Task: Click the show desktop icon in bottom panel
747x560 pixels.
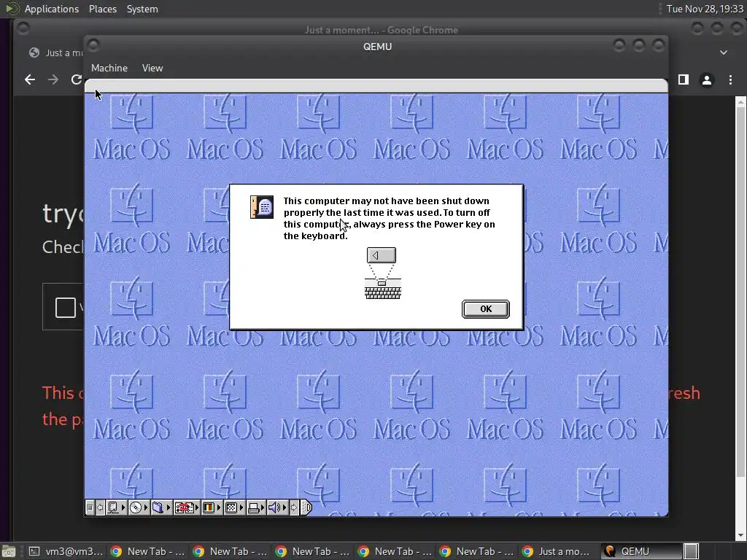Action: coord(9,551)
